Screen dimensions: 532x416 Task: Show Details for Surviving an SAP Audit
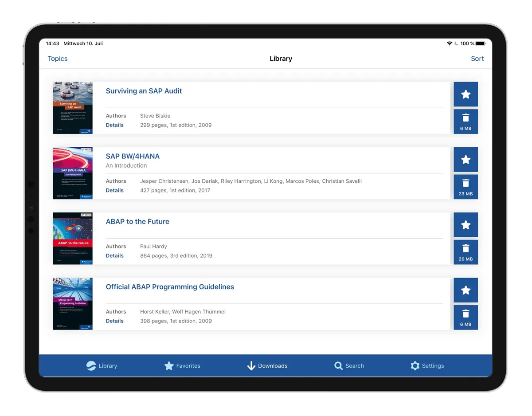tap(114, 125)
